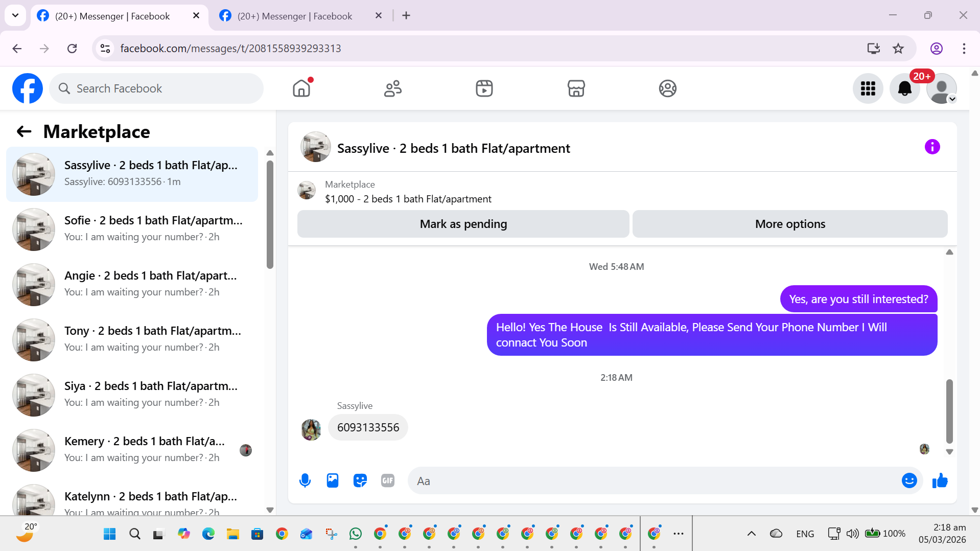980x551 pixels.
Task: Close the second Messenger tab
Action: [x=379, y=16]
